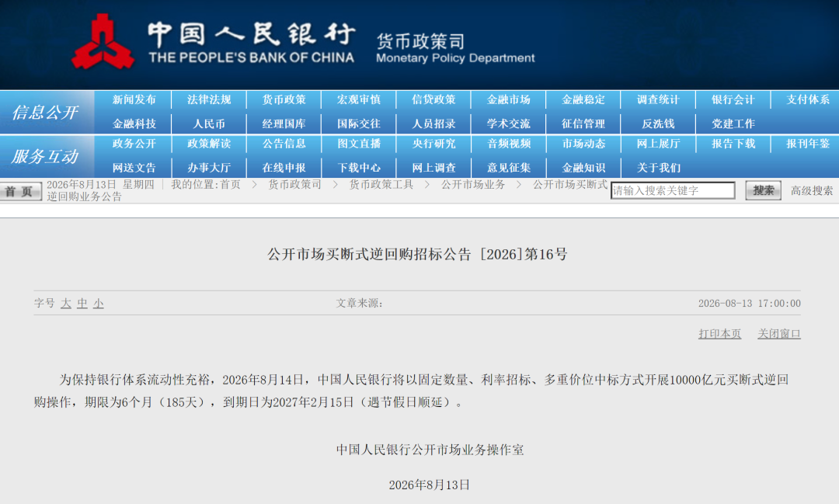Set font size to 中
This screenshot has width=839, height=504.
[x=82, y=304]
